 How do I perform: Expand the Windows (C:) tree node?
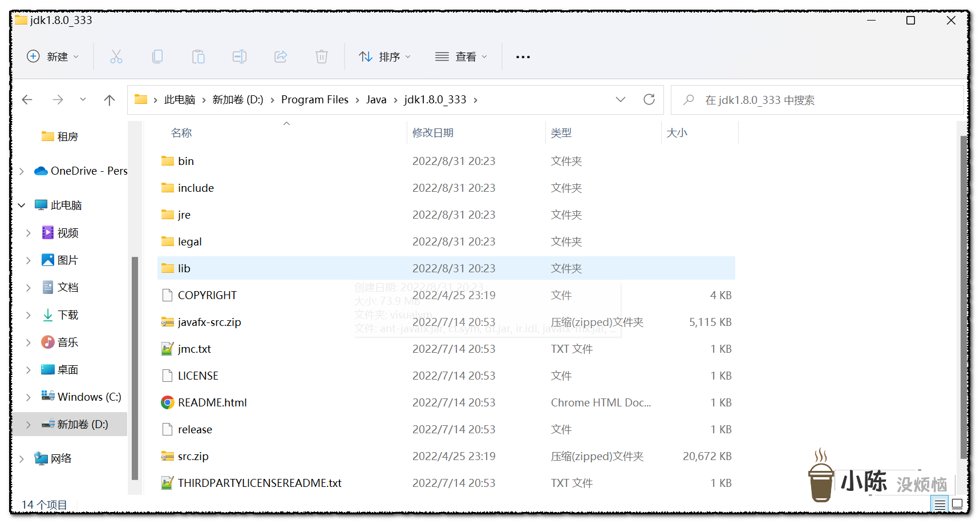point(29,397)
